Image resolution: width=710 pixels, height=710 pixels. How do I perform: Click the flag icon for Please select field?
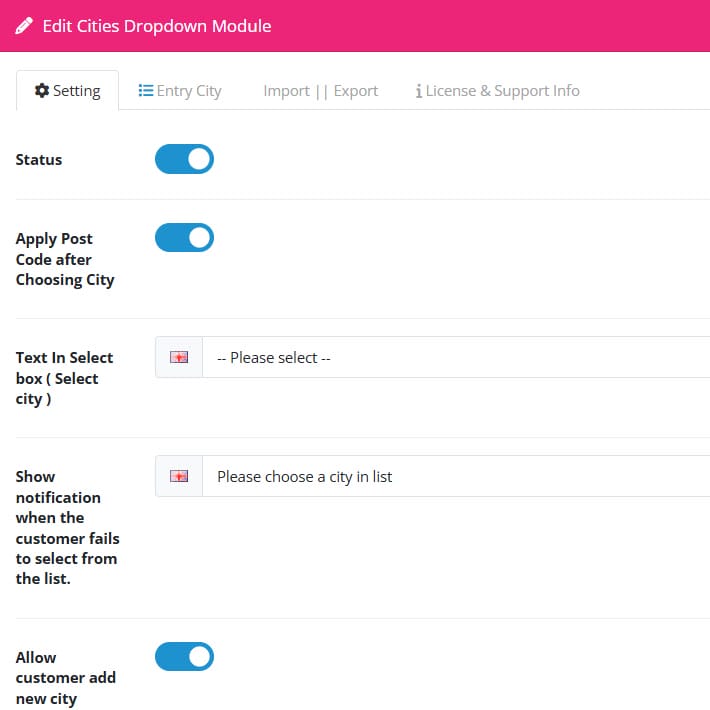179,357
